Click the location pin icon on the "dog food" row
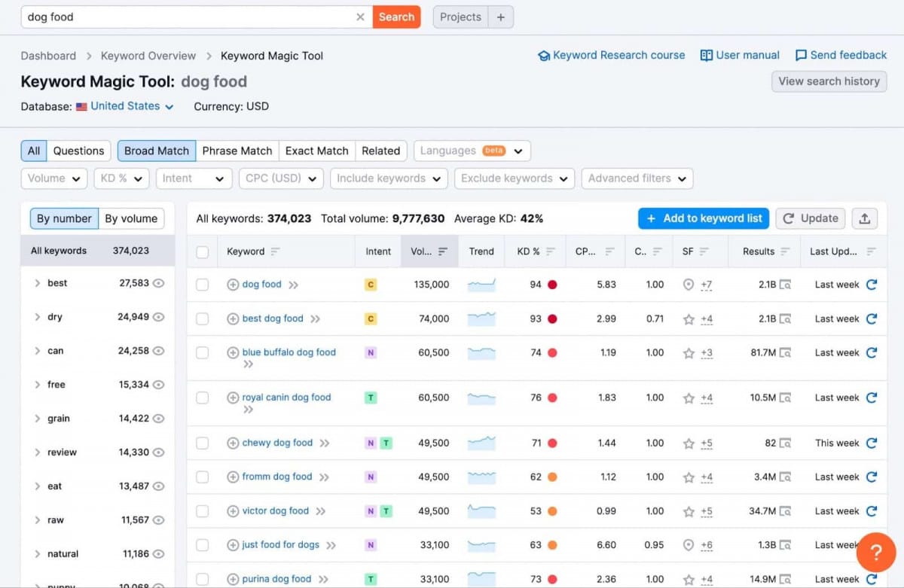 [687, 285]
